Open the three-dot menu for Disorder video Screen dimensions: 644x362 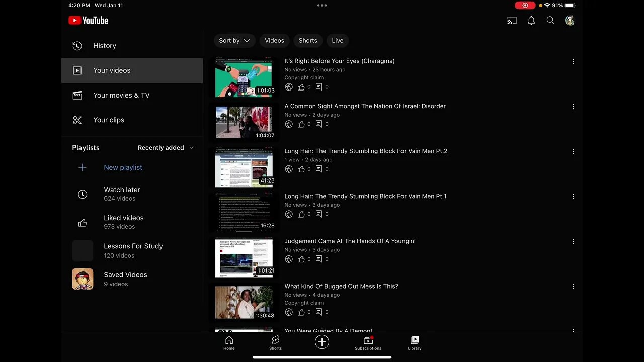tap(573, 107)
